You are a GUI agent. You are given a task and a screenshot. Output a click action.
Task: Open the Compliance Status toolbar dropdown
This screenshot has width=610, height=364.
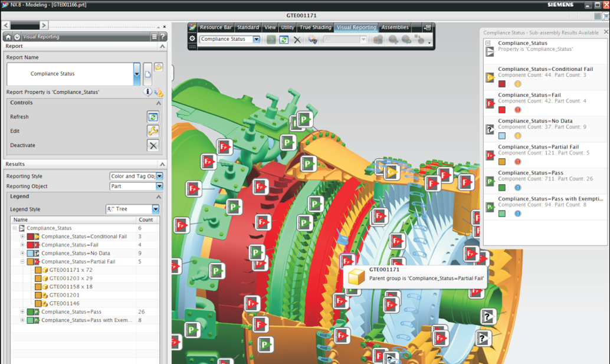pos(256,40)
